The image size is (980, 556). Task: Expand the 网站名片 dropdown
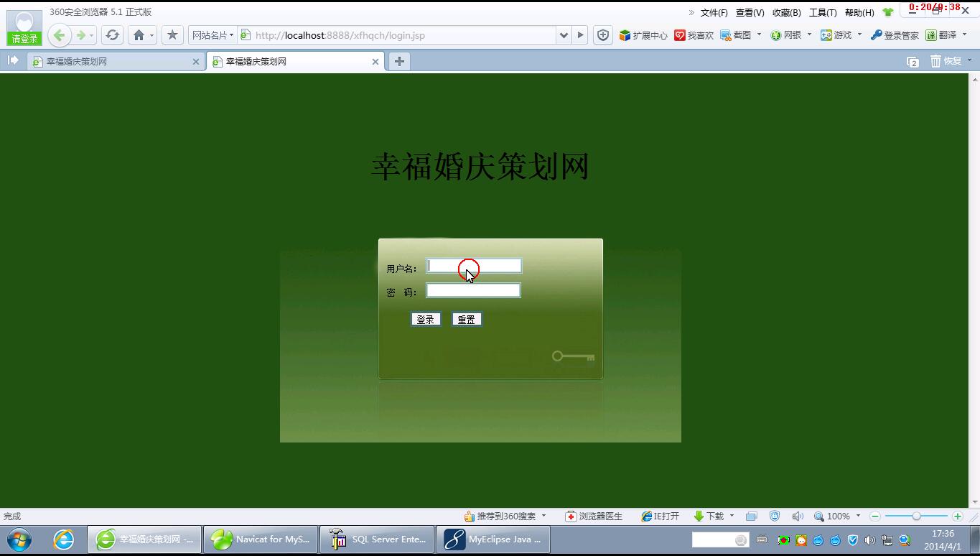point(213,35)
